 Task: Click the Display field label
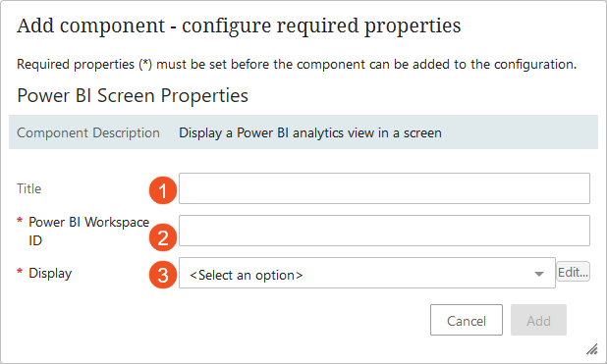click(50, 273)
